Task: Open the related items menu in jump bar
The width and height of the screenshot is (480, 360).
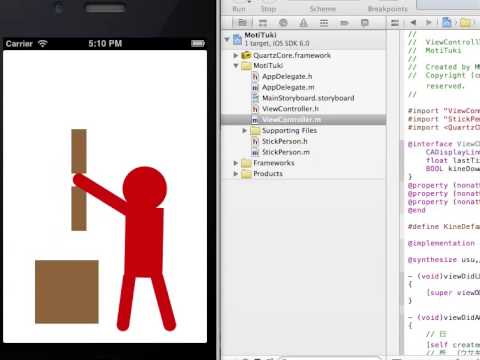Action: [x=395, y=23]
